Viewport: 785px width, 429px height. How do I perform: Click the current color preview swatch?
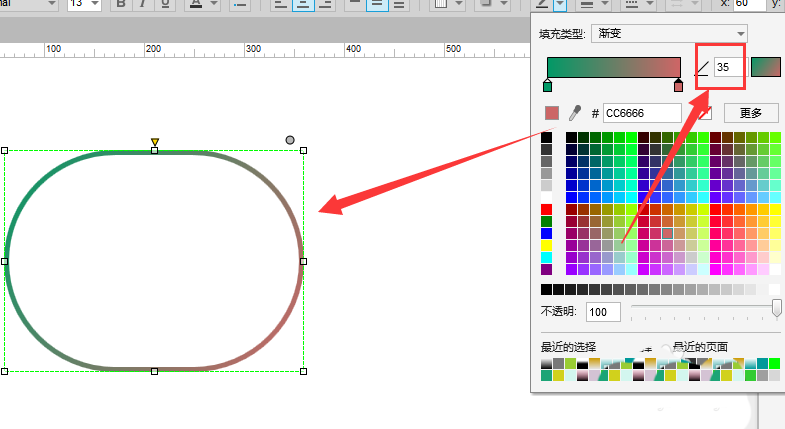coord(552,113)
